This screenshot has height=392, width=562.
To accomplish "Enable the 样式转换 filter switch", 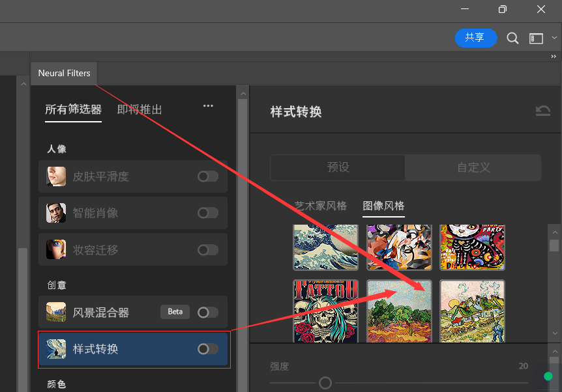I will (x=208, y=348).
